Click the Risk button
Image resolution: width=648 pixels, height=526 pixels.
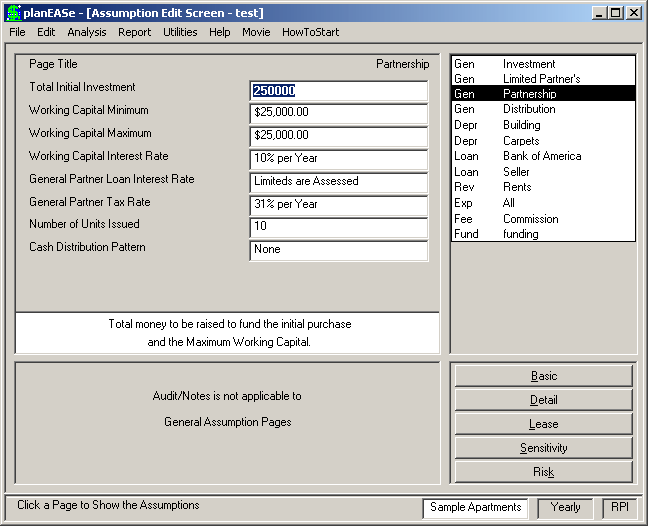(543, 472)
